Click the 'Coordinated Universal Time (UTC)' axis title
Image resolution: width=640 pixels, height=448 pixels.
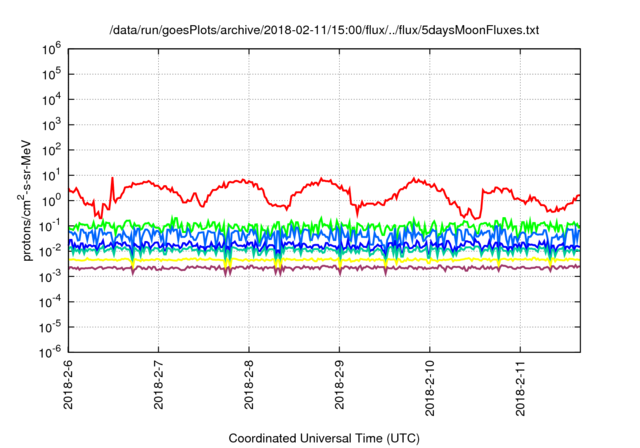point(324,439)
